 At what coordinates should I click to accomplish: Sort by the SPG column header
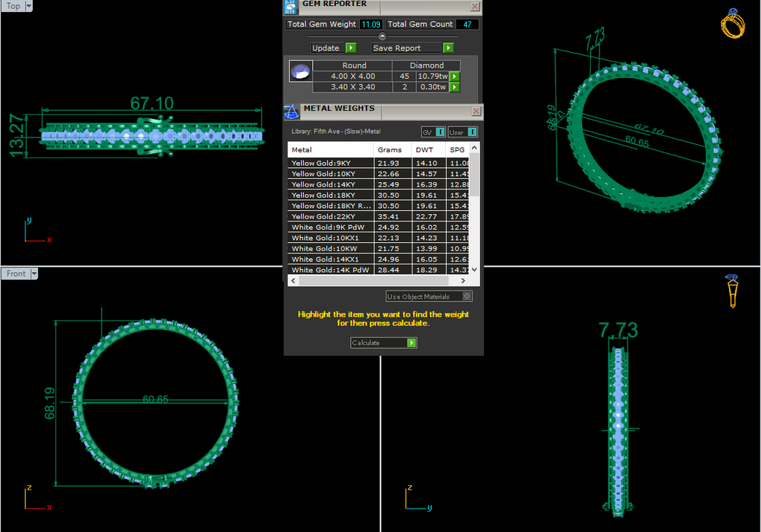[457, 149]
